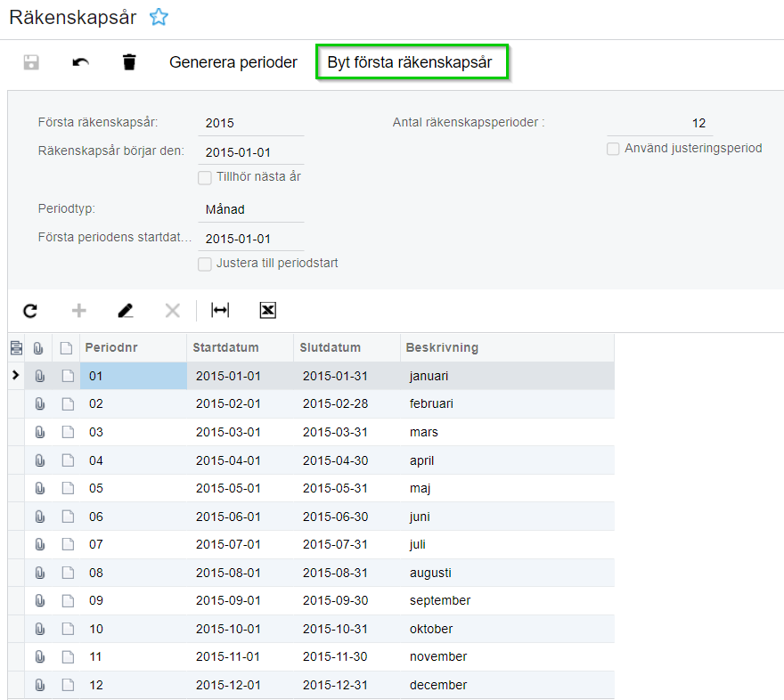784x700 pixels.
Task: Undo changes with the arrow icon
Action: pos(80,62)
